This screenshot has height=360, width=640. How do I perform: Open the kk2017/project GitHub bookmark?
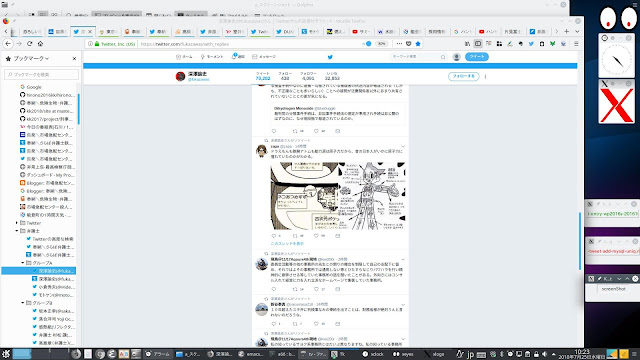pyautogui.click(x=47, y=119)
